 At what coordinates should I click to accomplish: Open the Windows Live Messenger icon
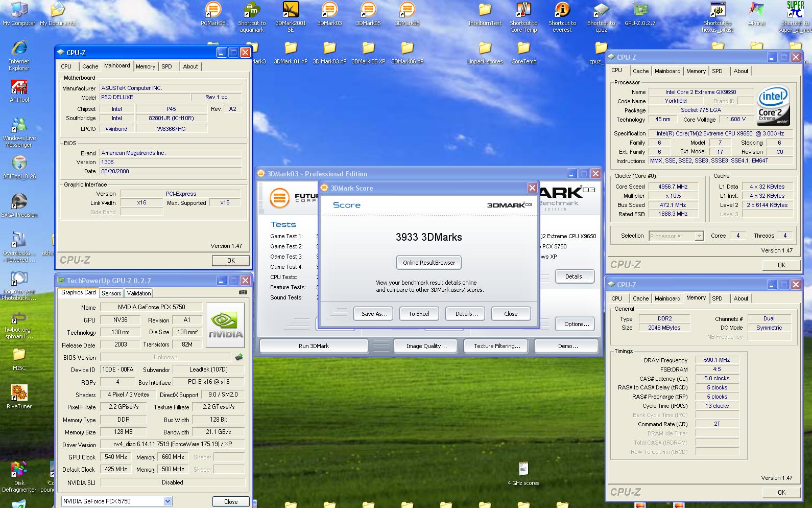19,132
